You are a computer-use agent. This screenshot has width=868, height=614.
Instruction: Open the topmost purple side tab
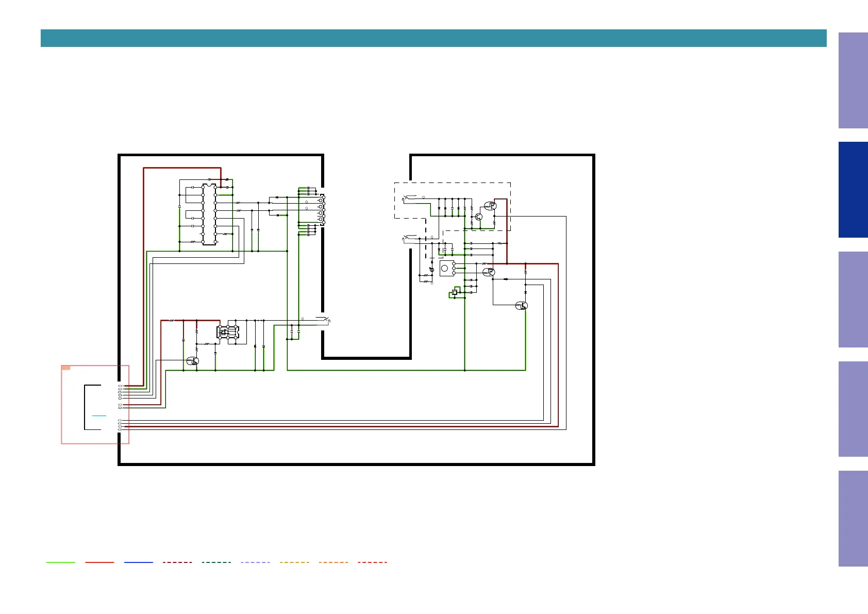(x=853, y=80)
